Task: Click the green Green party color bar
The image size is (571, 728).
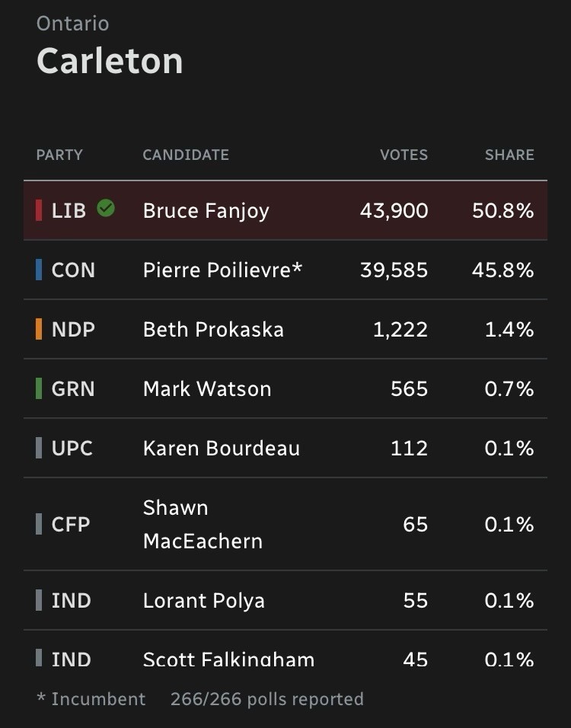Action: [39, 388]
